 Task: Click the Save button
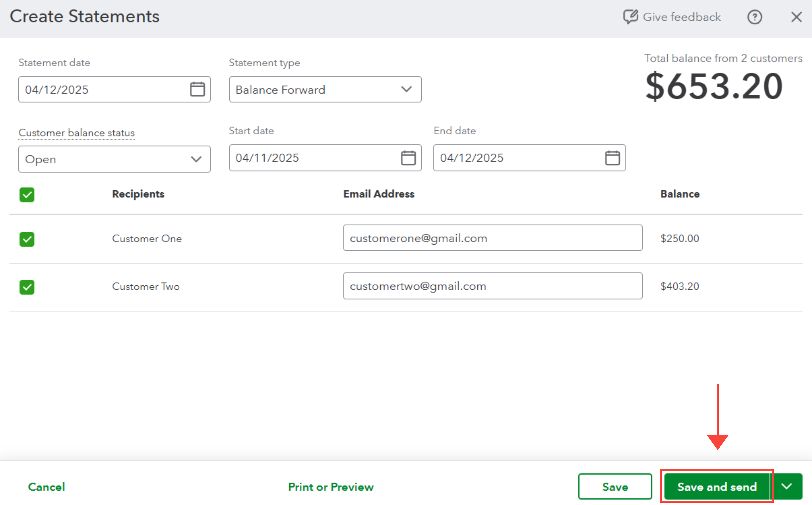click(615, 487)
